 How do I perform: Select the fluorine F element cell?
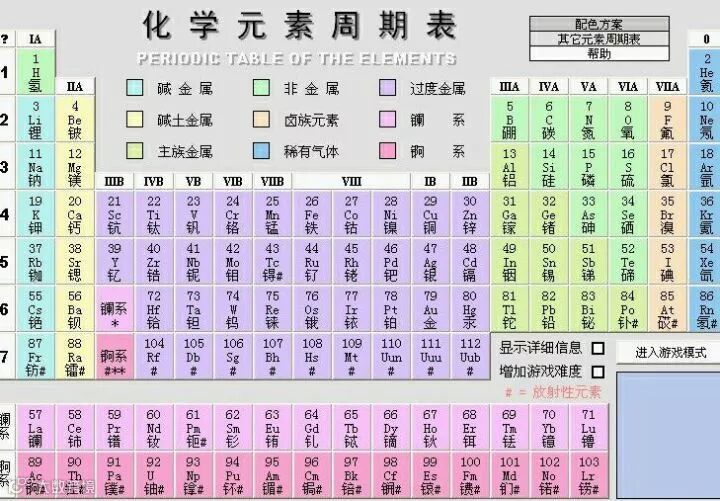[x=667, y=119]
